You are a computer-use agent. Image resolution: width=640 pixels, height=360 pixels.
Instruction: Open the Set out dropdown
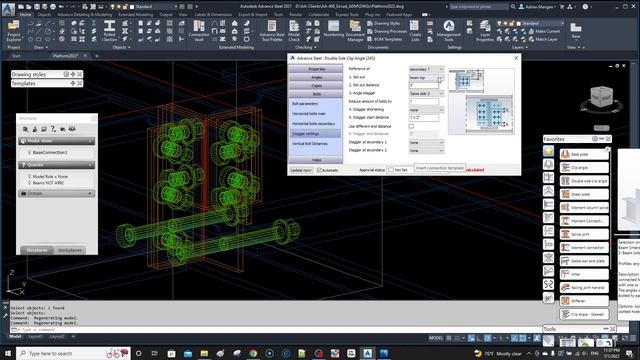(x=426, y=77)
